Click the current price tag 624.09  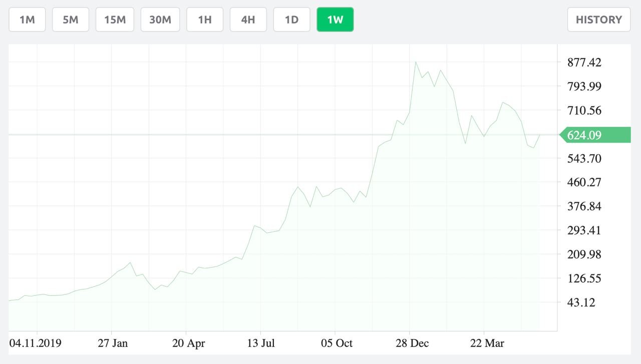[594, 135]
